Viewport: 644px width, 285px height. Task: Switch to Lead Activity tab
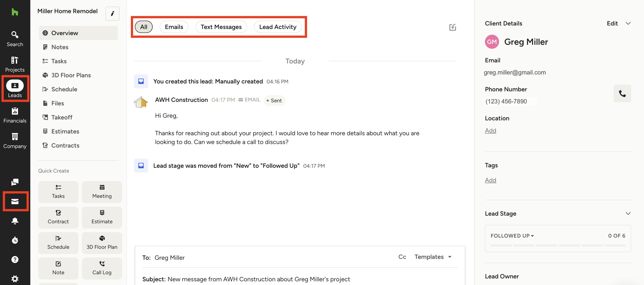pos(277,27)
